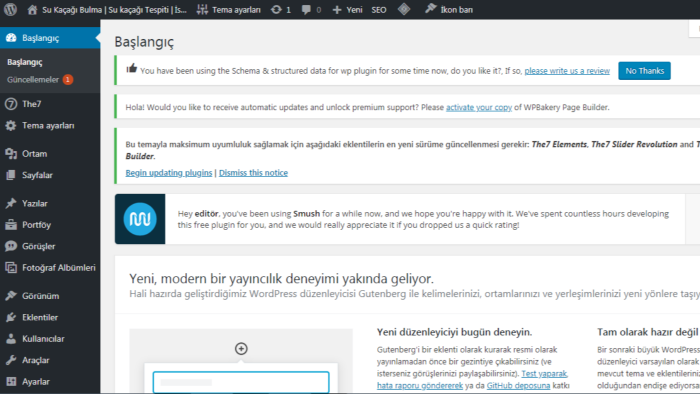Click the diamond icon in admin bar
The width and height of the screenshot is (700, 394).
point(404,9)
